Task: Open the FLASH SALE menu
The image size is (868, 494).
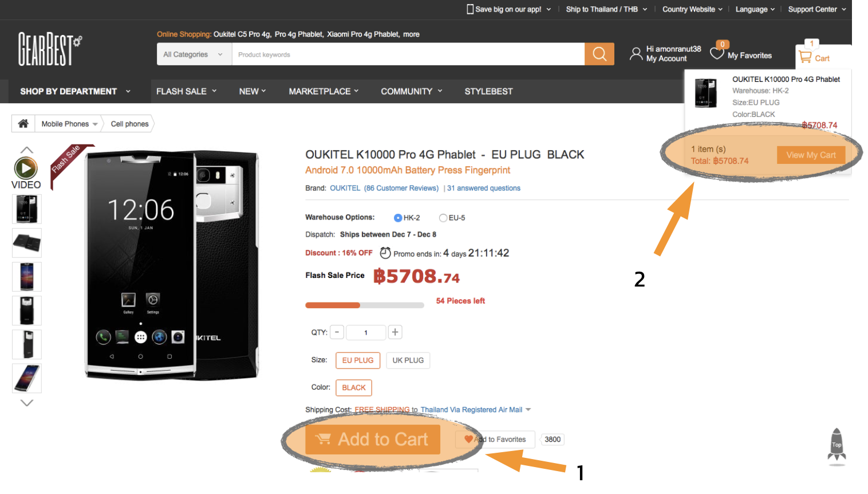Action: (187, 91)
